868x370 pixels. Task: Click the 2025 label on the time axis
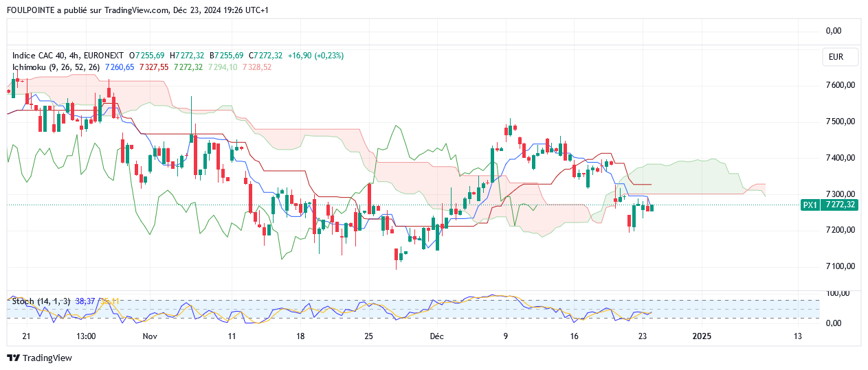pyautogui.click(x=702, y=336)
